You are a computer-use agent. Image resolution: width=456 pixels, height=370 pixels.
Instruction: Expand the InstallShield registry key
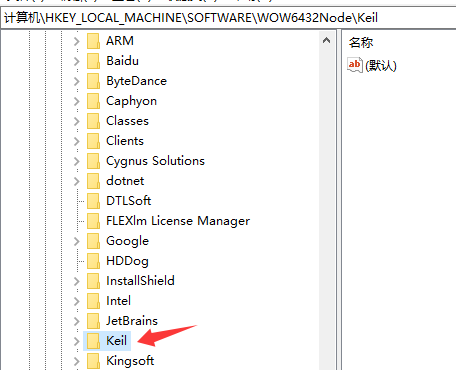pos(77,281)
